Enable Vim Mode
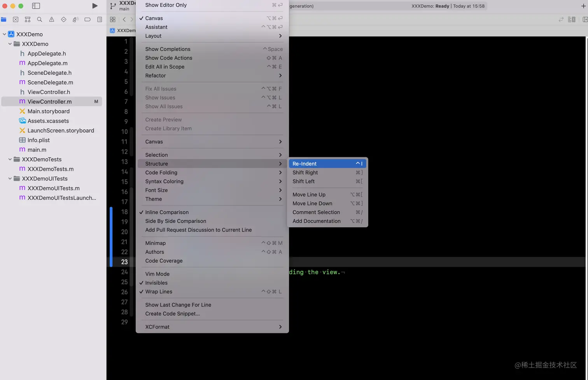The width and height of the screenshot is (588, 380). point(212,274)
